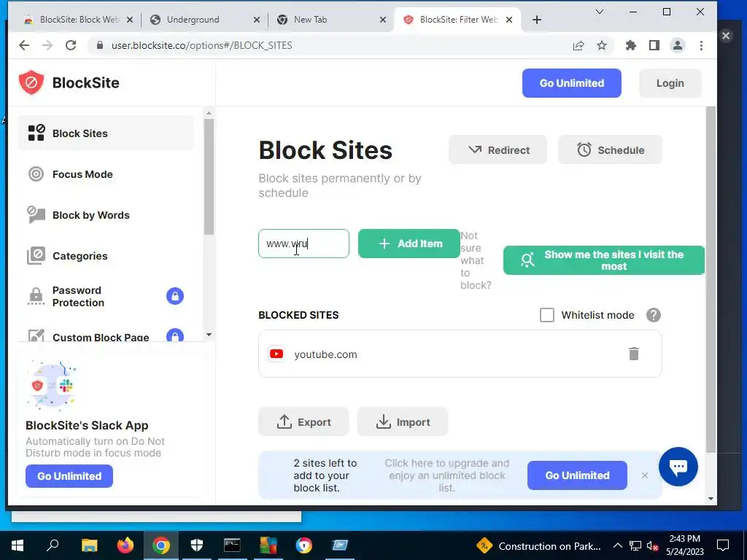This screenshot has height=560, width=747.
Task: Reload the current page
Action: pos(71,45)
